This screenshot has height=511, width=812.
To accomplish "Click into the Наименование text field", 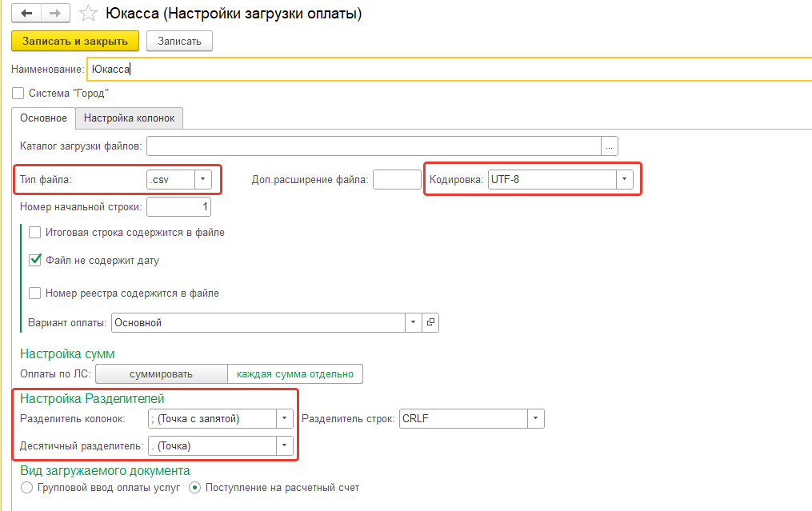I will click(448, 69).
